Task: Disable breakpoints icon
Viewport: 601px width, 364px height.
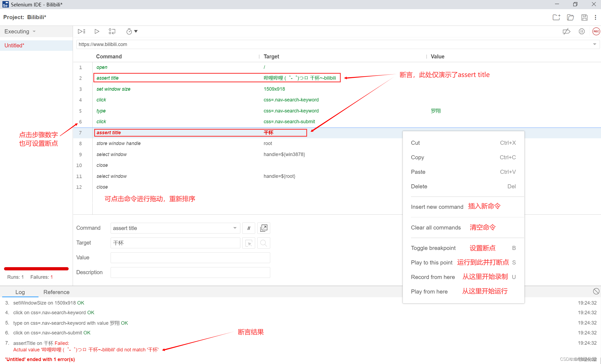Action: tap(566, 31)
